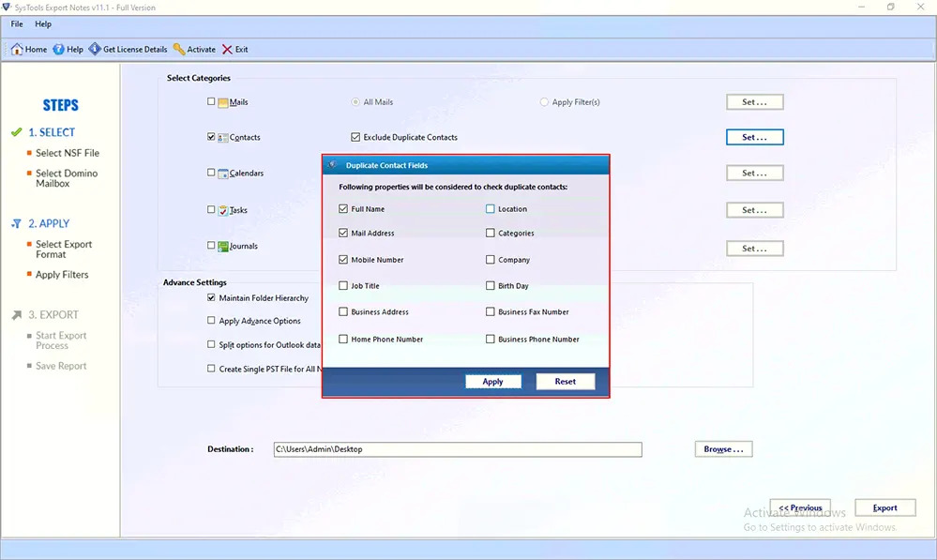Click the red Exit X icon
Image resolution: width=937 pixels, height=560 pixels.
227,49
